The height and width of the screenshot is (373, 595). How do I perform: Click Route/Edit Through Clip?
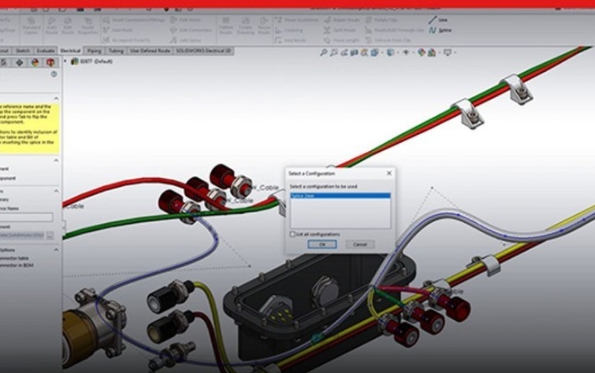pos(394,30)
